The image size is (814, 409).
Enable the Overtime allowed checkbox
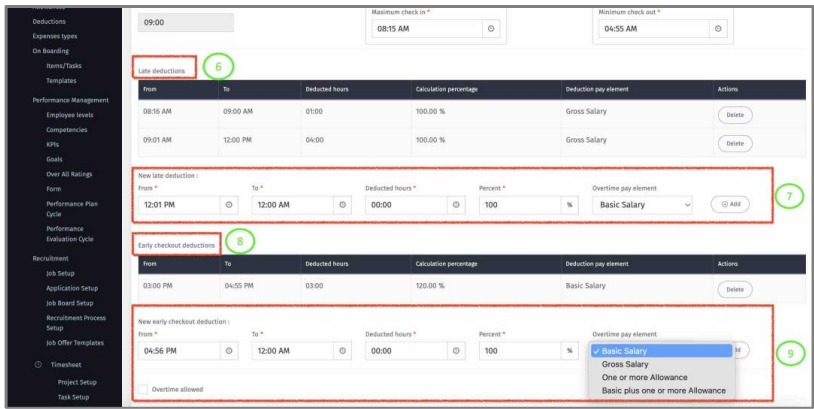[143, 389]
